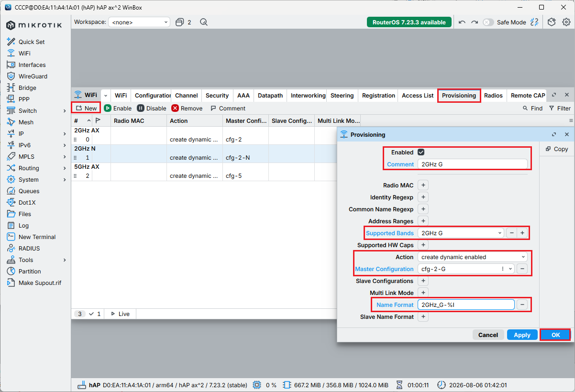
Task: Open the Action dropdown
Action: point(473,257)
